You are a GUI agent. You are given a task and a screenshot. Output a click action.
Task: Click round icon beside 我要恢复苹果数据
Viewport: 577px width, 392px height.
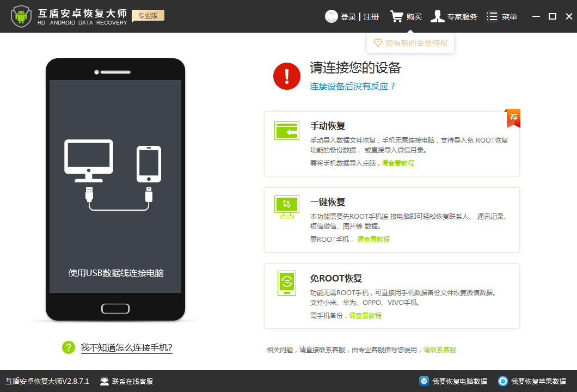[502, 381]
